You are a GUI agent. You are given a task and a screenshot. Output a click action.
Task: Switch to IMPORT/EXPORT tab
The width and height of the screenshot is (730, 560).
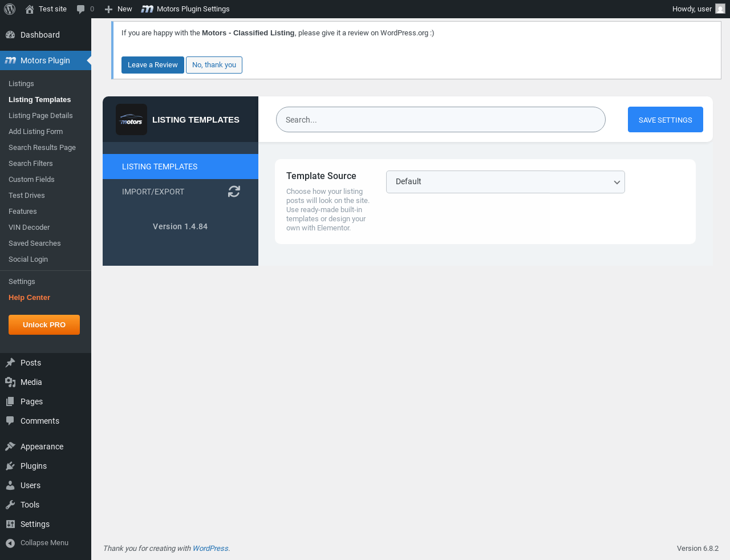(180, 192)
